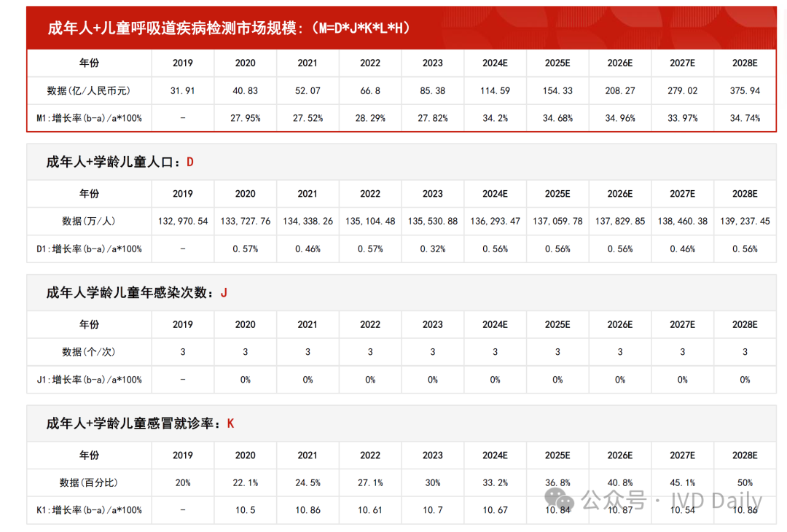Screen dimensions: 787x532
Task: Select the 数据(万/人) row label
Action: 89,221
